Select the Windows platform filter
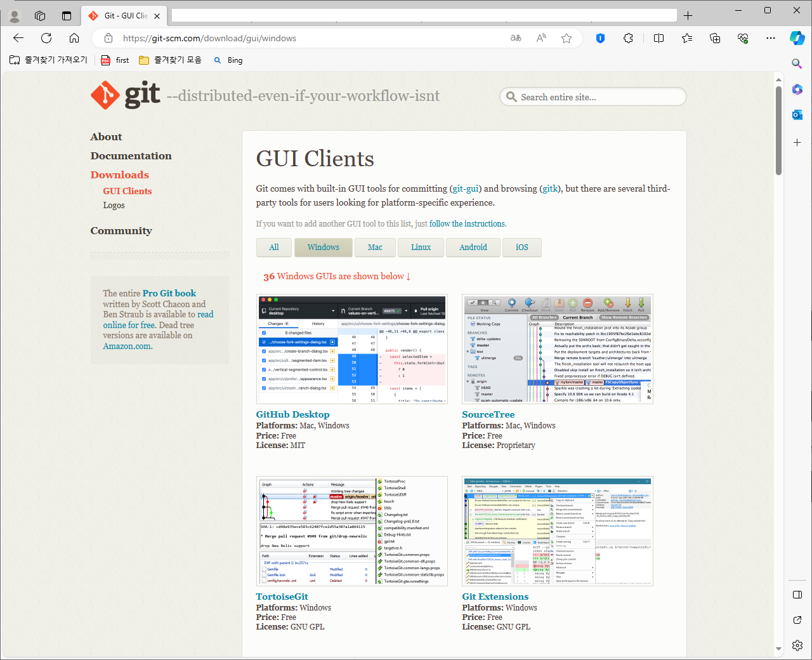This screenshot has width=812, height=660. click(324, 247)
